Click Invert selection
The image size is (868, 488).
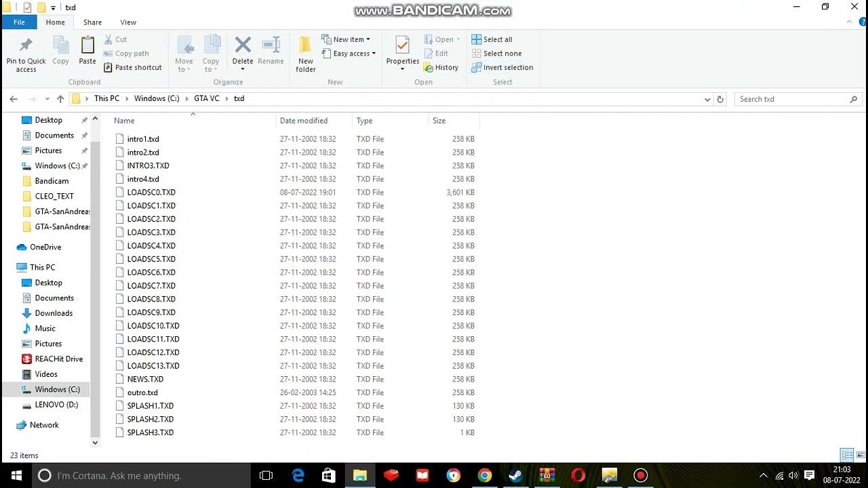[502, 68]
